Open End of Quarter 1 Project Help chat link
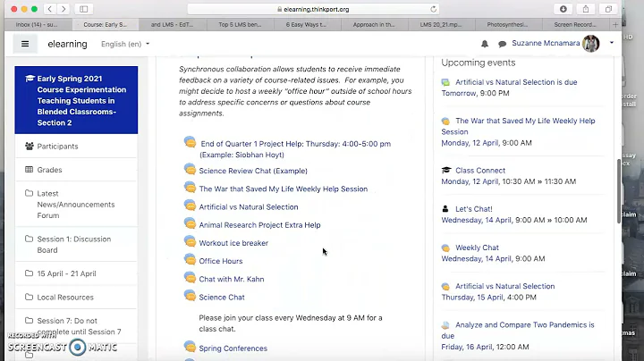This screenshot has height=361, width=644. click(x=295, y=149)
